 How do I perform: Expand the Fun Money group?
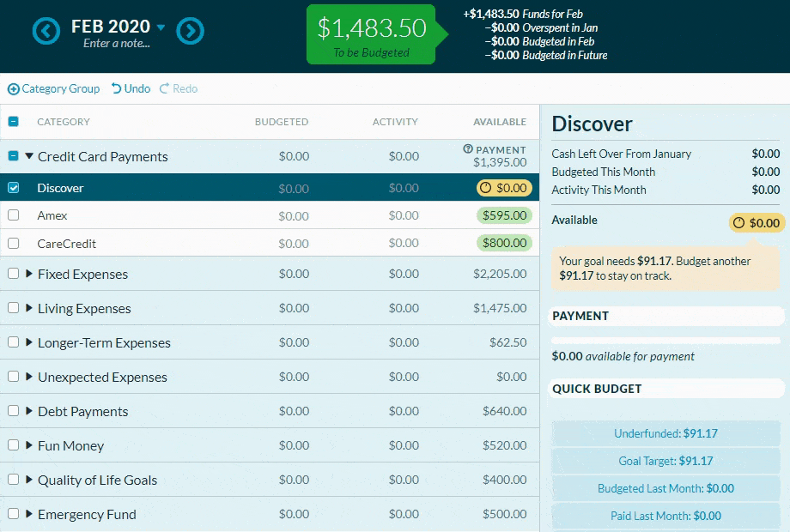coord(29,445)
